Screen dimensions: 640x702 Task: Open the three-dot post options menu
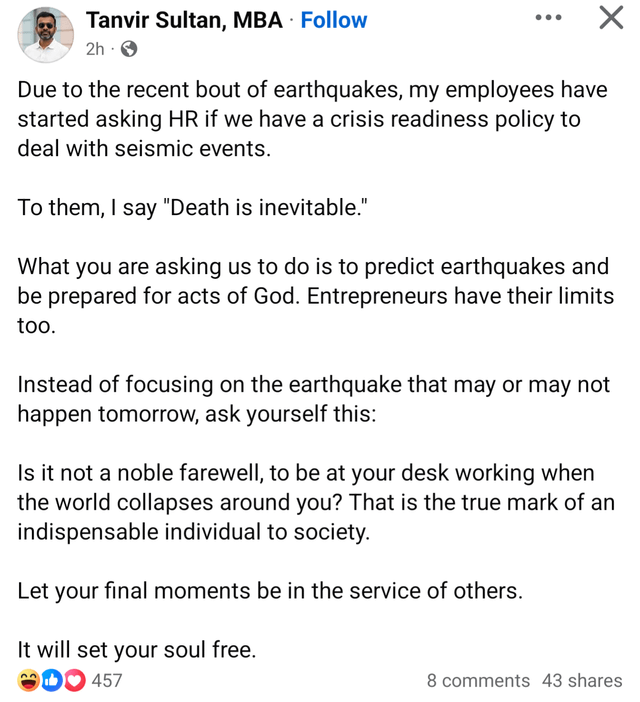pyautogui.click(x=548, y=18)
